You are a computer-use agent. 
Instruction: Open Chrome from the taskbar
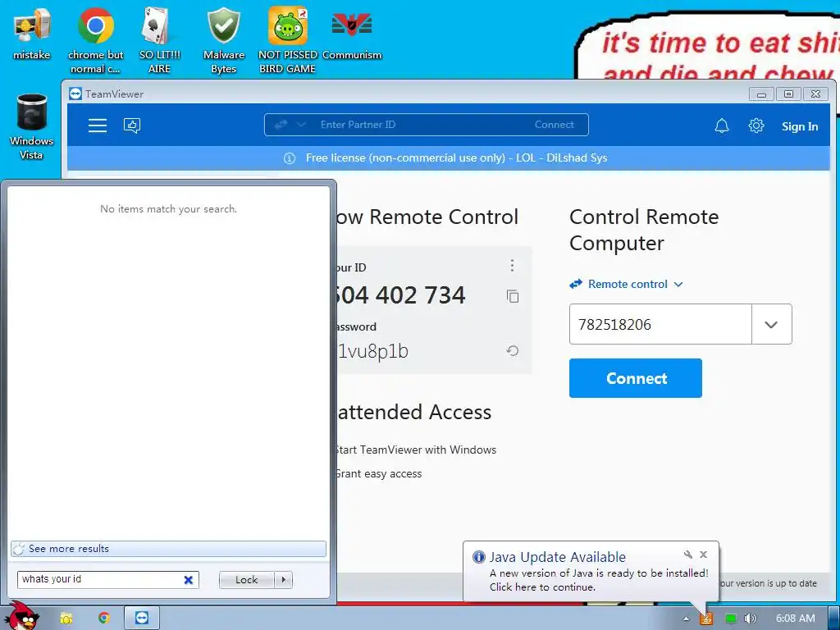pos(104,619)
